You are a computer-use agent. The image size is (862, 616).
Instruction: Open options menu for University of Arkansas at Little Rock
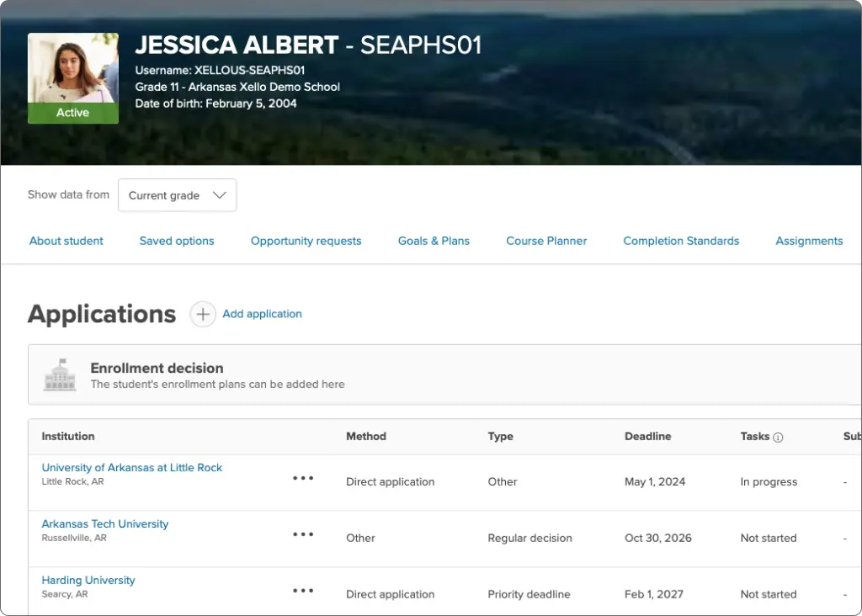[x=303, y=478]
